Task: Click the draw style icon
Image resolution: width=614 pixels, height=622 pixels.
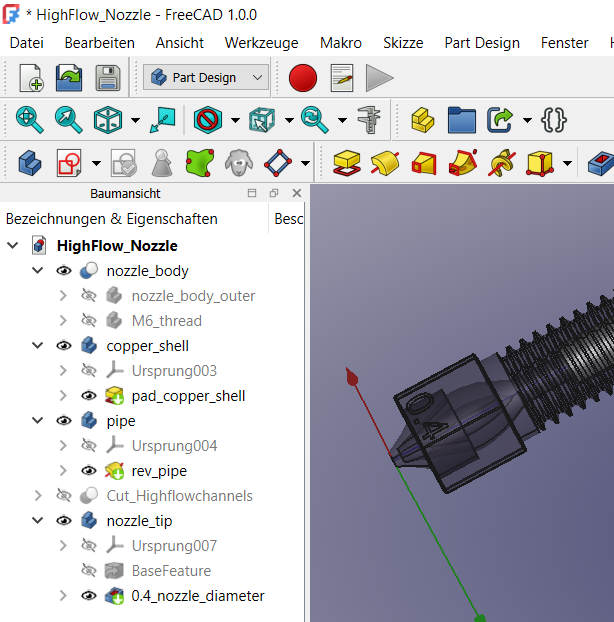Action: (x=208, y=120)
